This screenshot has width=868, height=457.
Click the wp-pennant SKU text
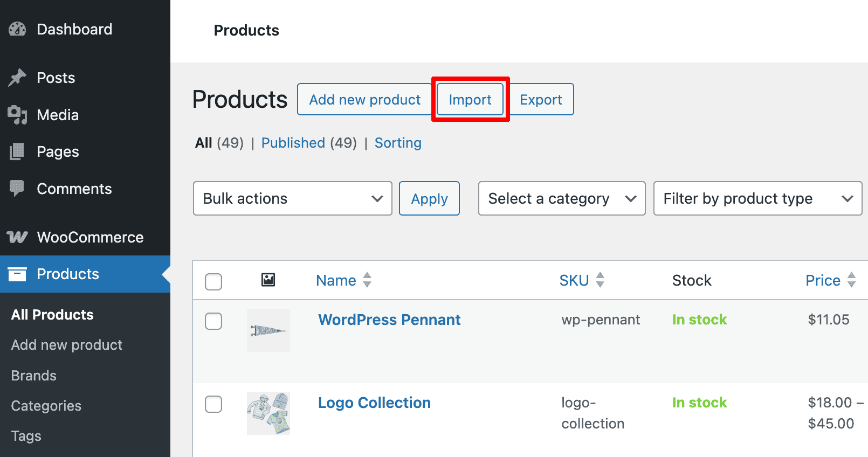601,320
